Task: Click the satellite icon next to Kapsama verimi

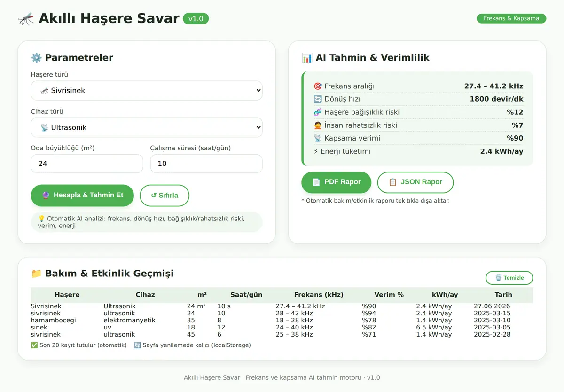Action: [x=318, y=138]
